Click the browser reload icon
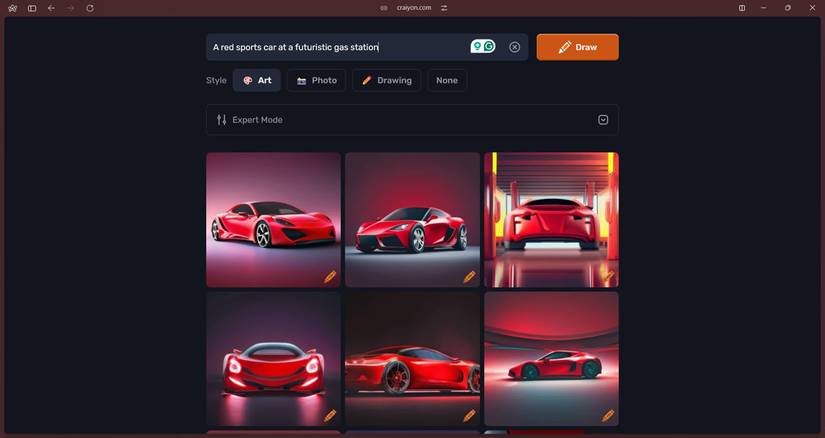 tap(90, 8)
